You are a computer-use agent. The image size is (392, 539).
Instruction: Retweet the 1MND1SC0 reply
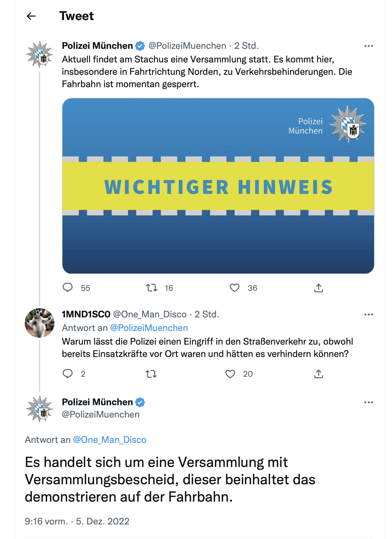(x=151, y=374)
